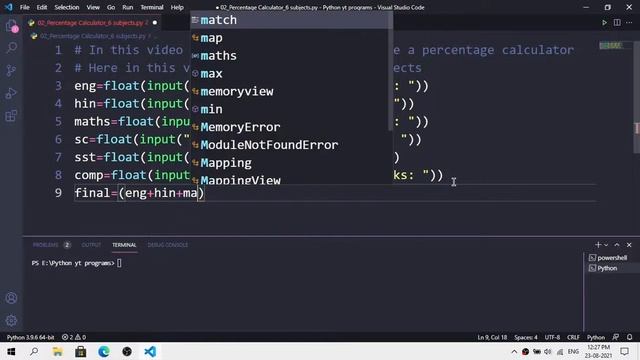Open the Accounts menu icon
Screen dimensions: 640x360
(11, 298)
